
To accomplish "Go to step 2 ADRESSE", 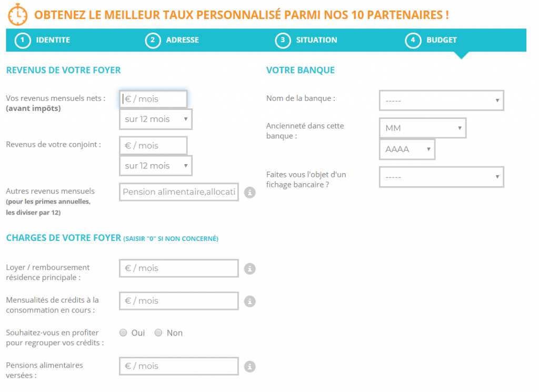I will [174, 40].
